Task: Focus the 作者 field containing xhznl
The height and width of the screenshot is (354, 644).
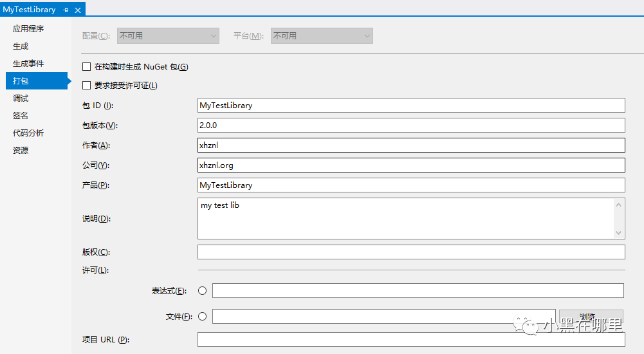Action: pyautogui.click(x=411, y=145)
